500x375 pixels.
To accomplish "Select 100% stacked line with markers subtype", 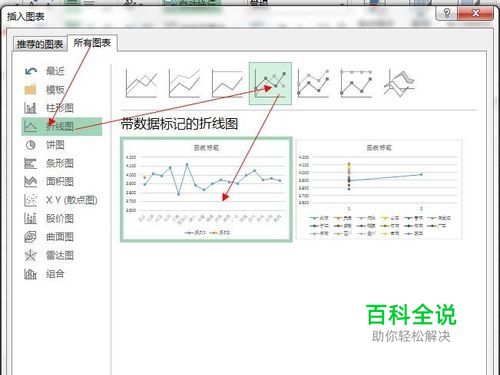I will [x=356, y=83].
